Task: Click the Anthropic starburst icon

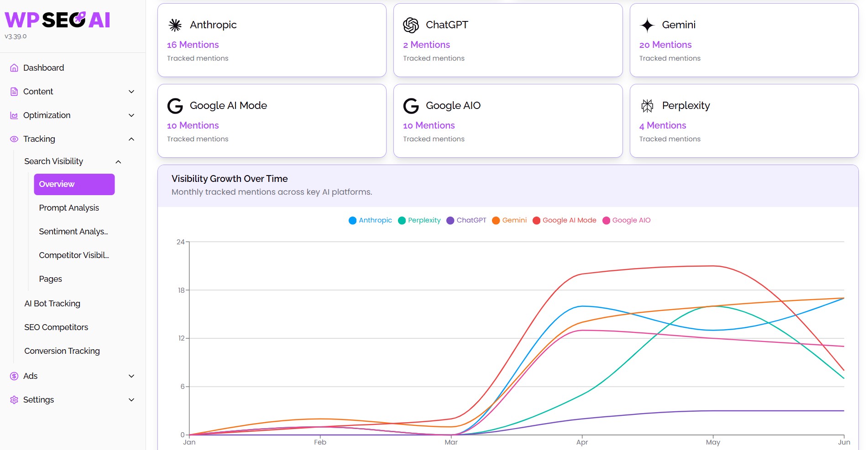Action: [175, 25]
